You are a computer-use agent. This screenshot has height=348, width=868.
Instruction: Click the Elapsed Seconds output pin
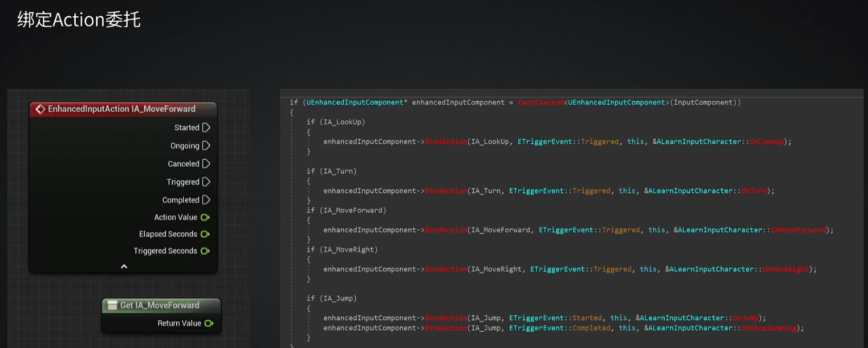pyautogui.click(x=205, y=234)
